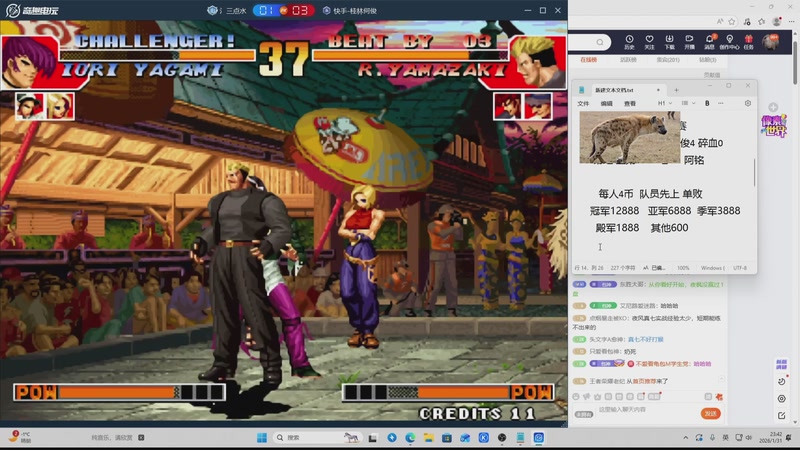Open Windows Start button
This screenshot has width=800, height=450.
click(x=262, y=438)
